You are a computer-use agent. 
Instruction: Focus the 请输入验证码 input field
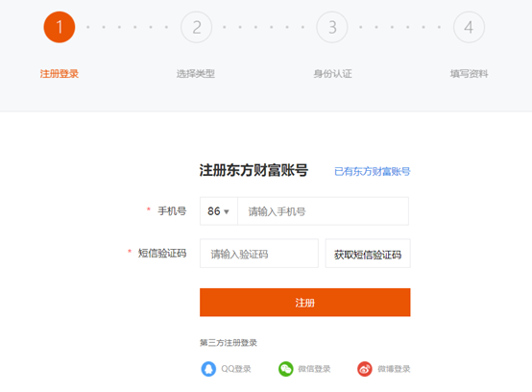(x=259, y=254)
